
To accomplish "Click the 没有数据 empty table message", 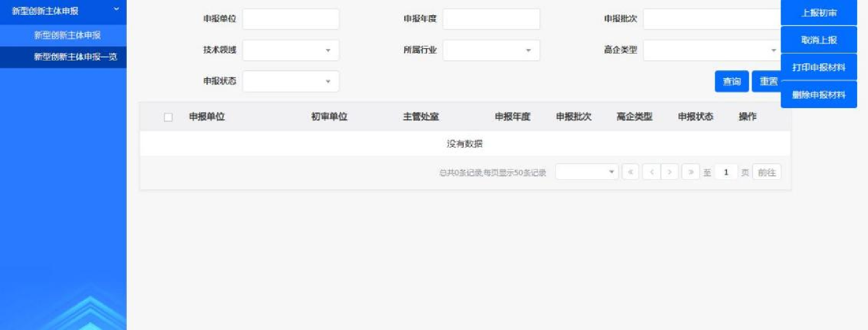I will tap(465, 144).
